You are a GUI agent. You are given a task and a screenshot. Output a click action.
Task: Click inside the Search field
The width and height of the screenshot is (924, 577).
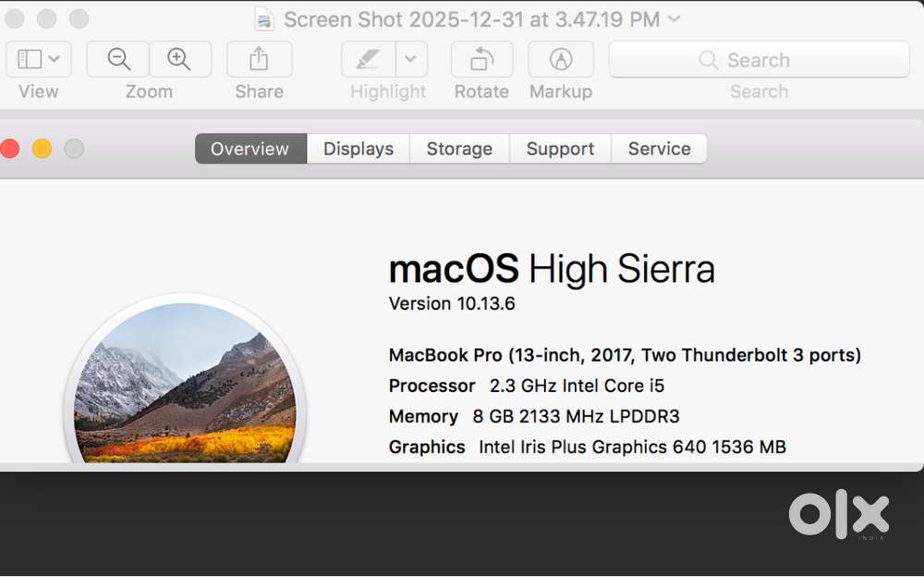tap(759, 60)
